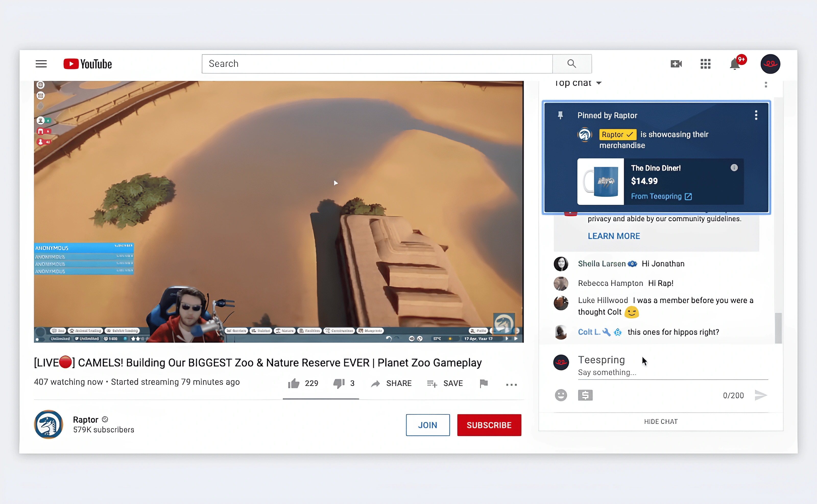Open account avatar menu in header
817x504 pixels.
pos(770,64)
